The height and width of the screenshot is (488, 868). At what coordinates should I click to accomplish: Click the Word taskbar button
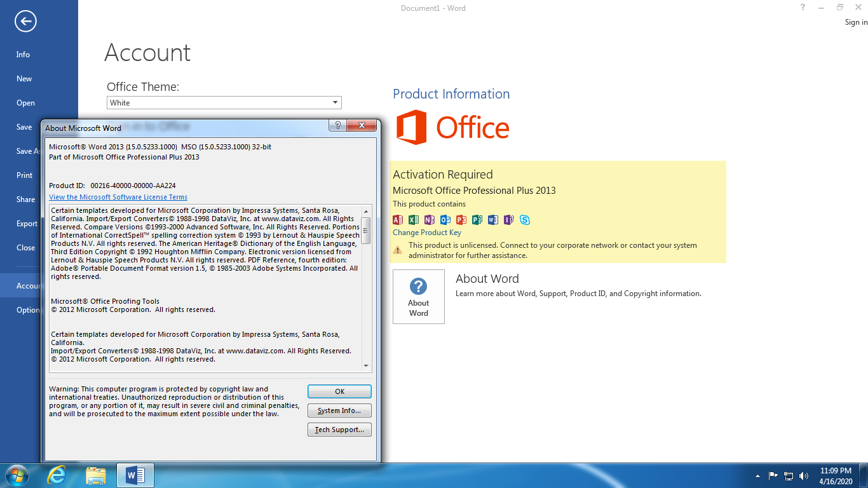coord(135,475)
